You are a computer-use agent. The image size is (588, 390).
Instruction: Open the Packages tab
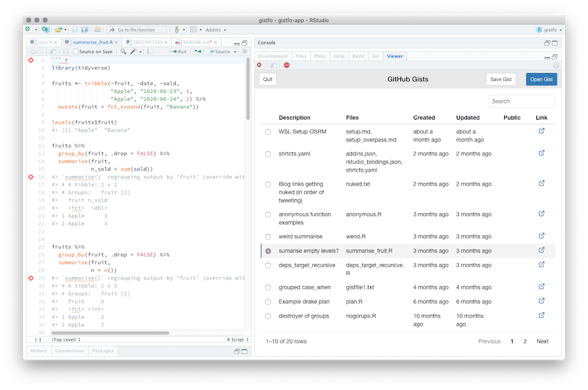103,351
